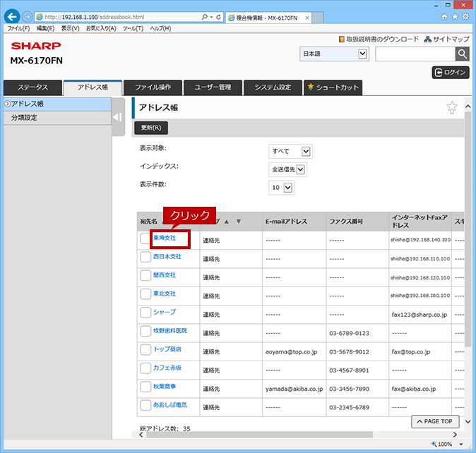Open the ファイル(F) menu
The width and height of the screenshot is (476, 453).
pos(18,28)
